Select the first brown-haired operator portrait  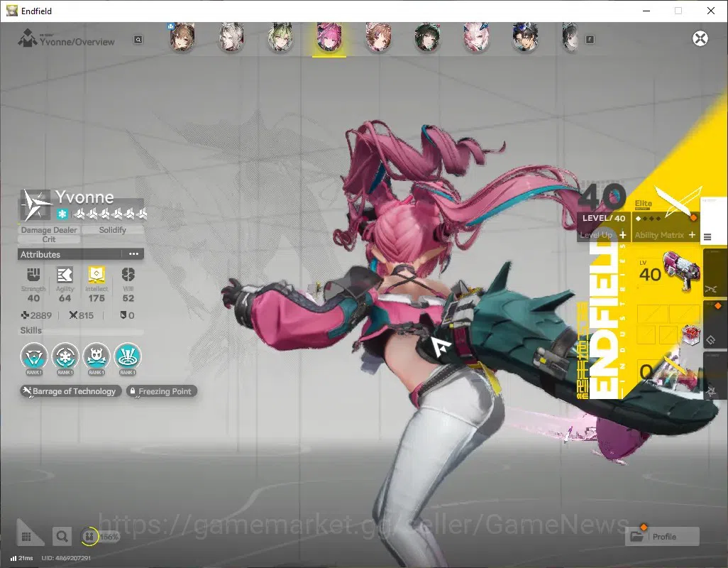(x=182, y=37)
